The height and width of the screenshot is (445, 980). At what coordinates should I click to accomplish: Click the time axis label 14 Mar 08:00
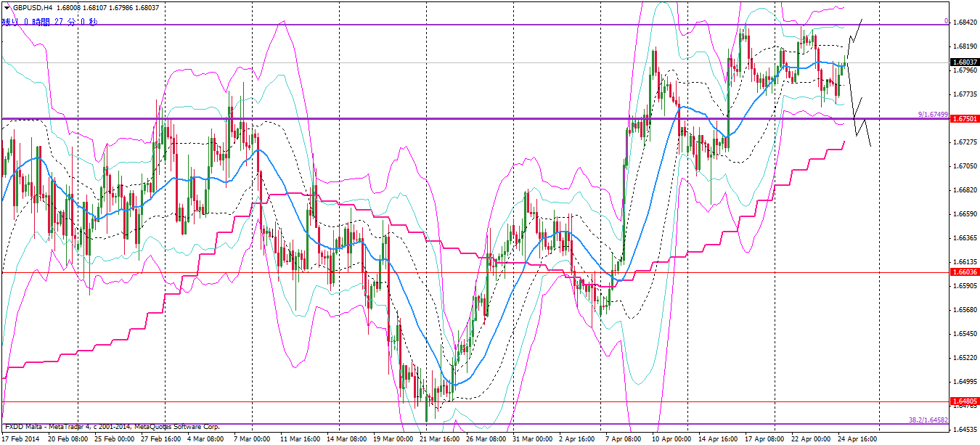(346, 439)
